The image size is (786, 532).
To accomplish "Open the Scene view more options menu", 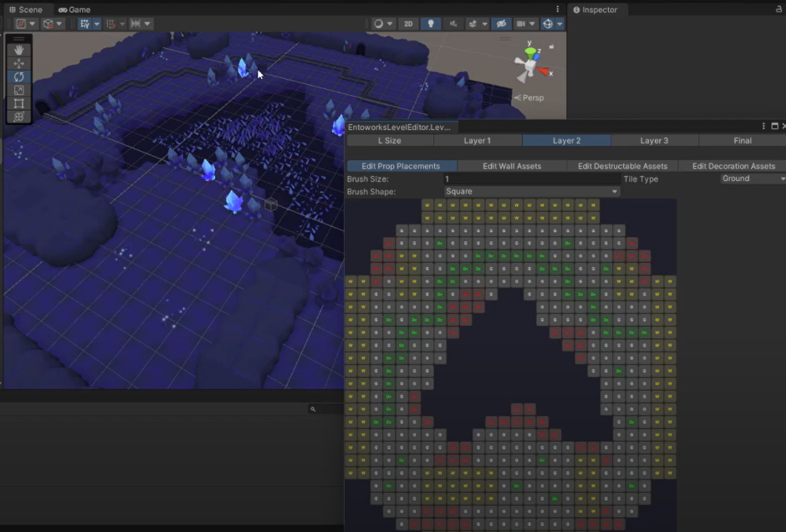I will [558, 9].
